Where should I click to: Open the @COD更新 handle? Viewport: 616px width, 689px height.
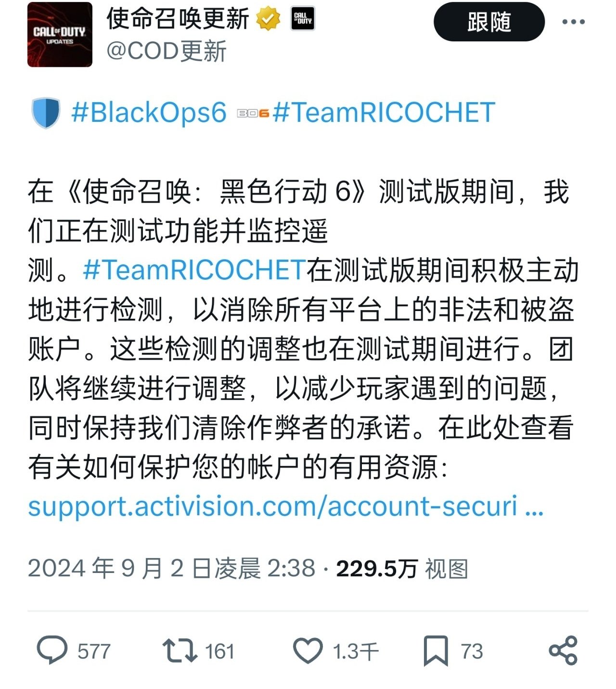point(167,51)
